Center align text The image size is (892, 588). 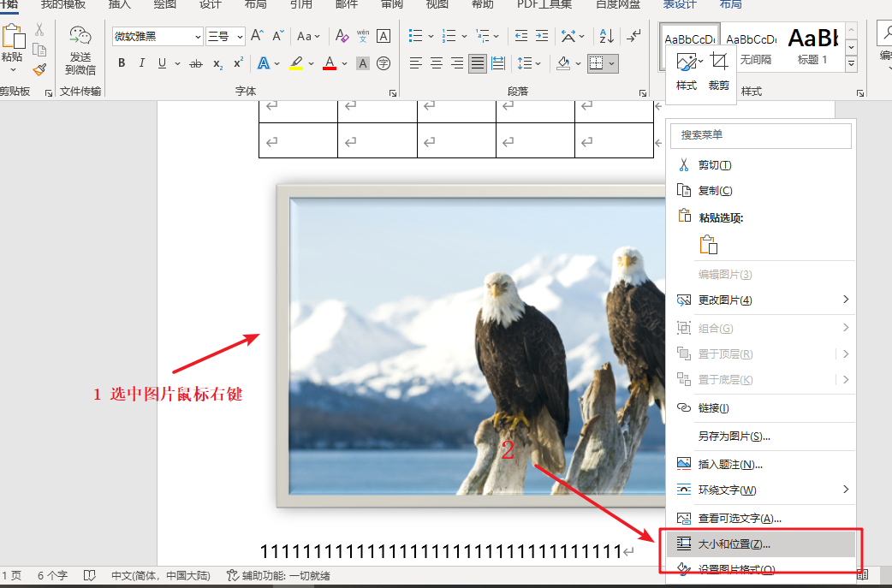pos(437,63)
